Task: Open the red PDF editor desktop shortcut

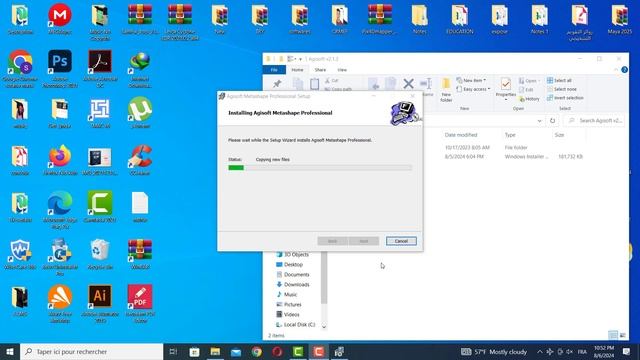Action: tap(140, 304)
